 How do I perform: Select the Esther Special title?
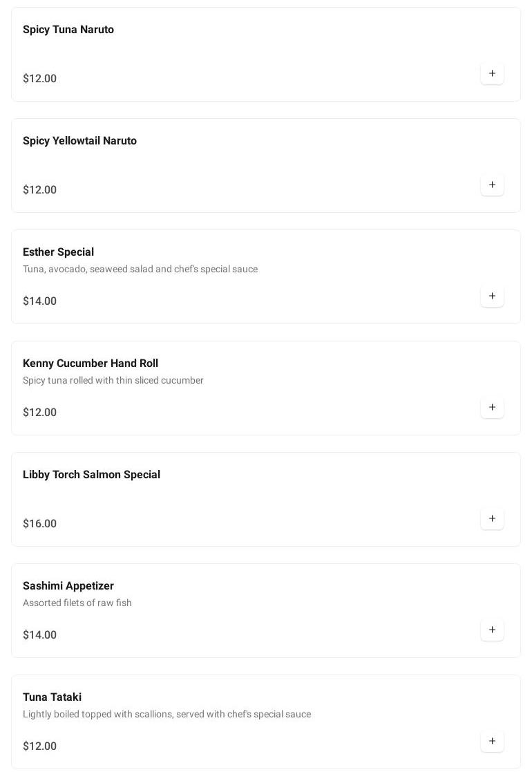tap(58, 252)
